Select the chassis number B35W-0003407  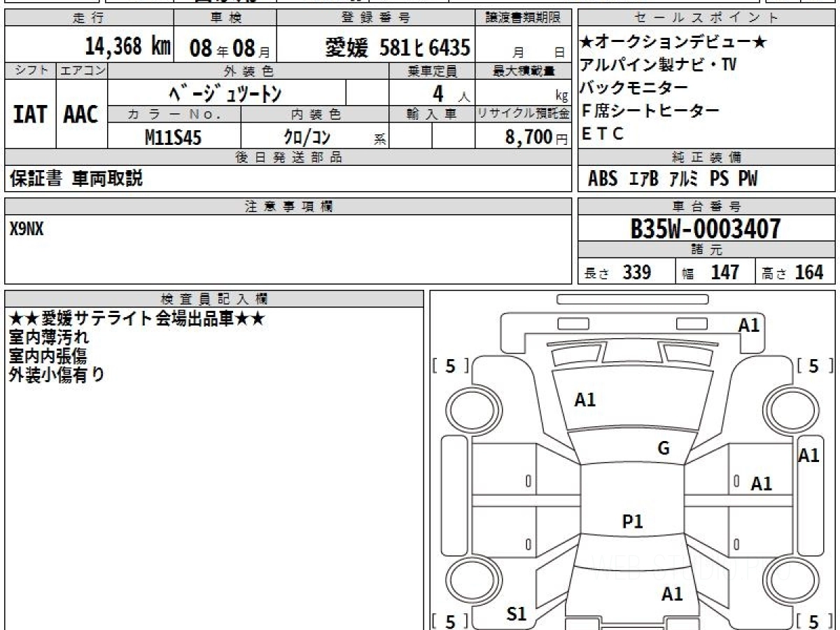pyautogui.click(x=706, y=229)
